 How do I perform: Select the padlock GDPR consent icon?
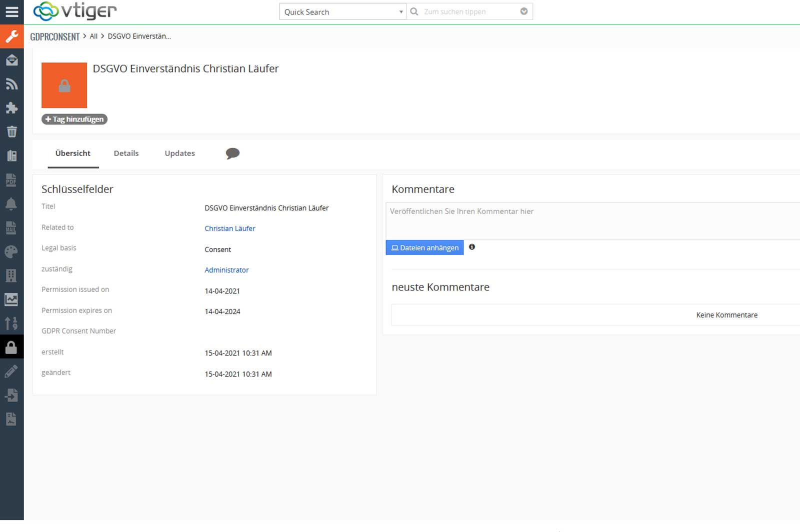coord(11,347)
